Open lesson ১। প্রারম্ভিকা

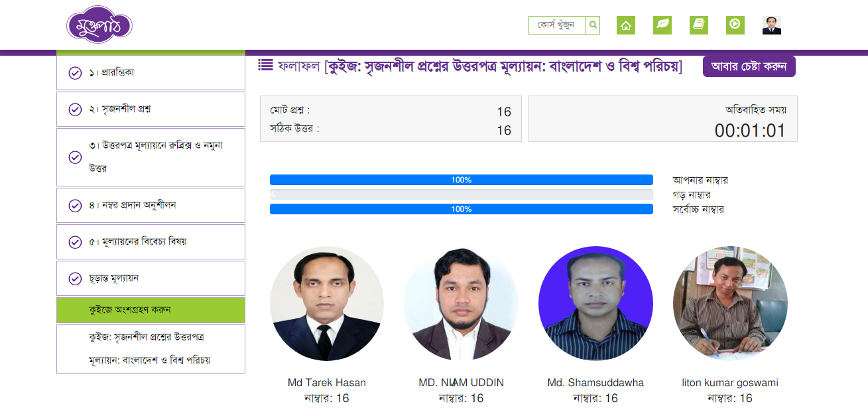pos(151,73)
